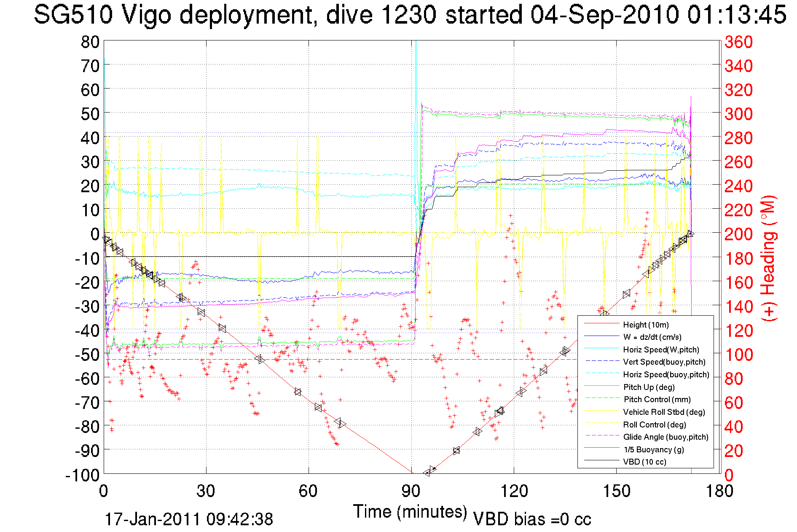
Task: Click the Pitch Up (deg) legend label
Action: pyautogui.click(x=649, y=387)
